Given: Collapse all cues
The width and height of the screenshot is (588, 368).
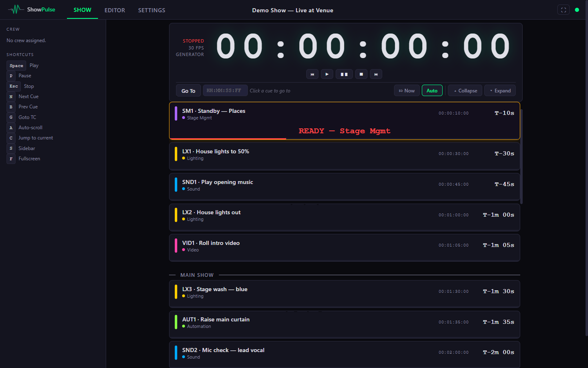Looking at the screenshot, I should tap(465, 90).
